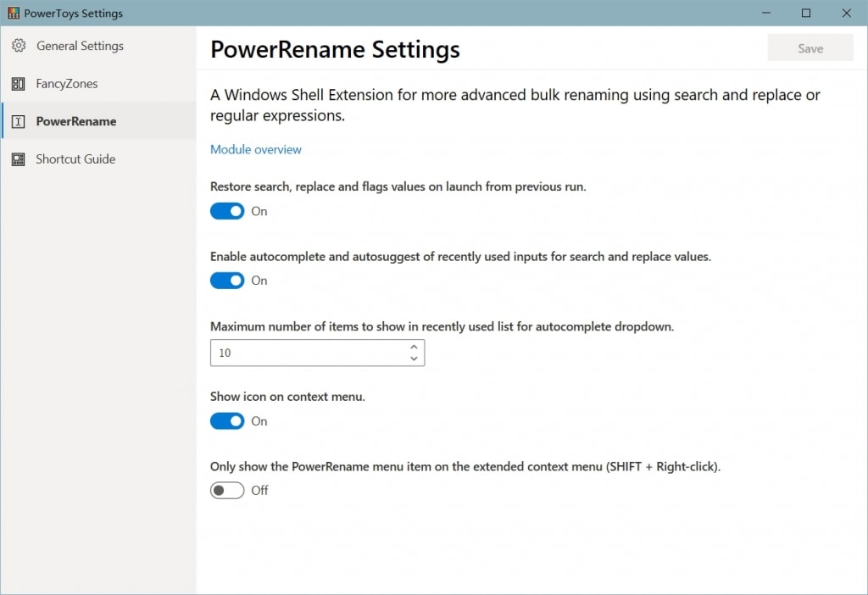Click 'Maximum number of items' label text
868x595 pixels.
point(442,326)
